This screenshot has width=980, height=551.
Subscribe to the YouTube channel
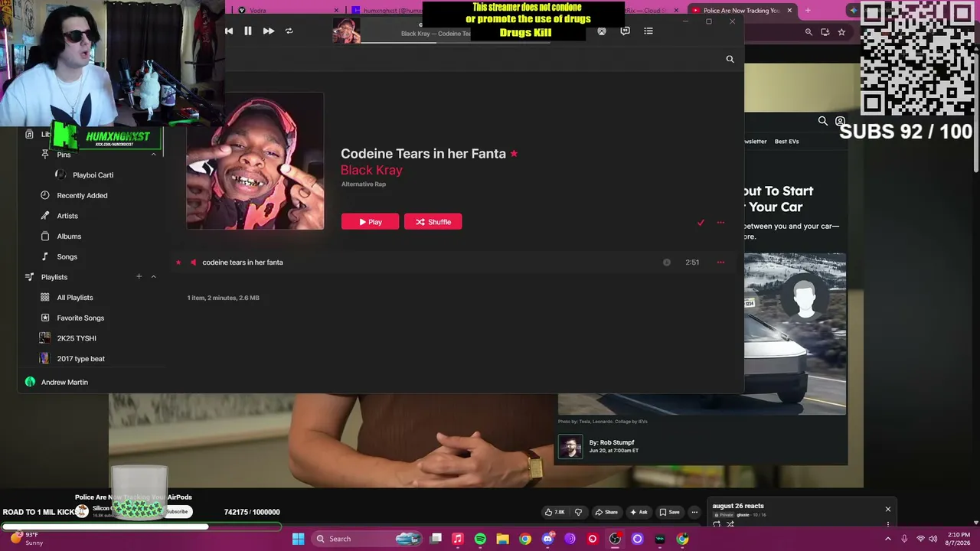point(177,511)
